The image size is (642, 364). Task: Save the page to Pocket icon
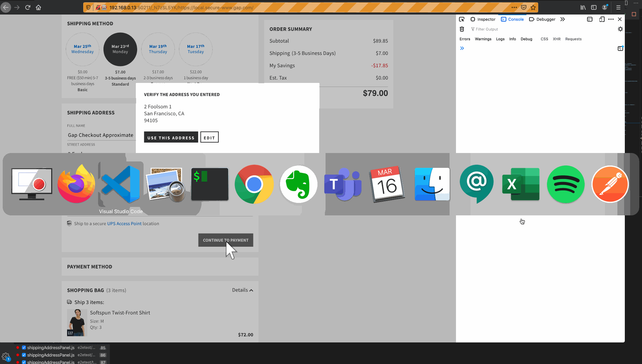(524, 7)
